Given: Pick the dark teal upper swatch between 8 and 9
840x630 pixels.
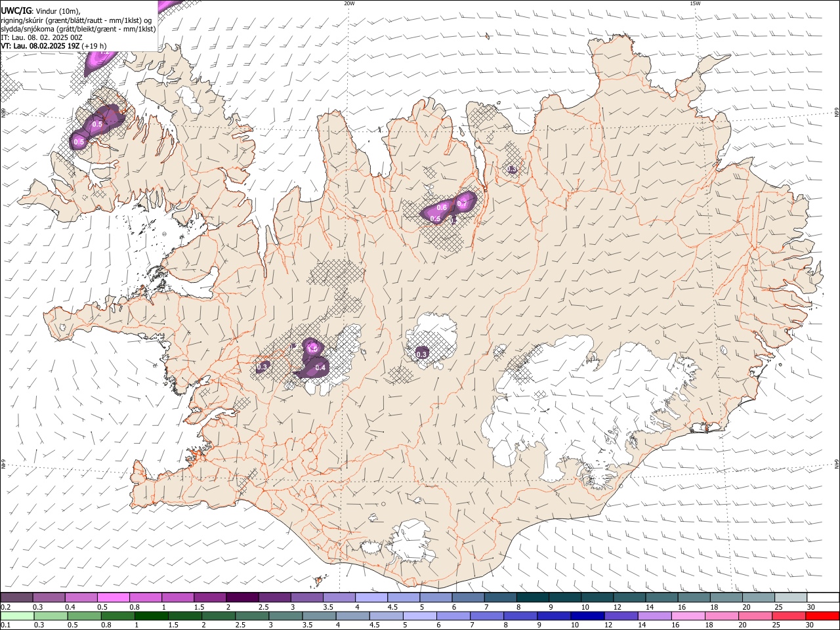Looking at the screenshot, I should [532, 597].
